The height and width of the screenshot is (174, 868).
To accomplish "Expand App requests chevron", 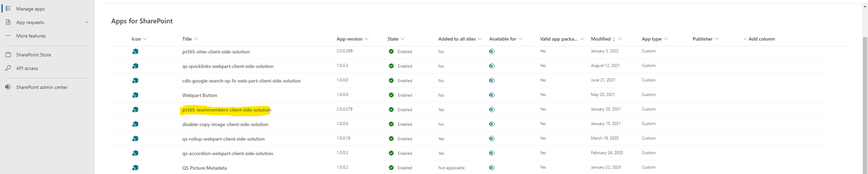I will click(x=86, y=22).
